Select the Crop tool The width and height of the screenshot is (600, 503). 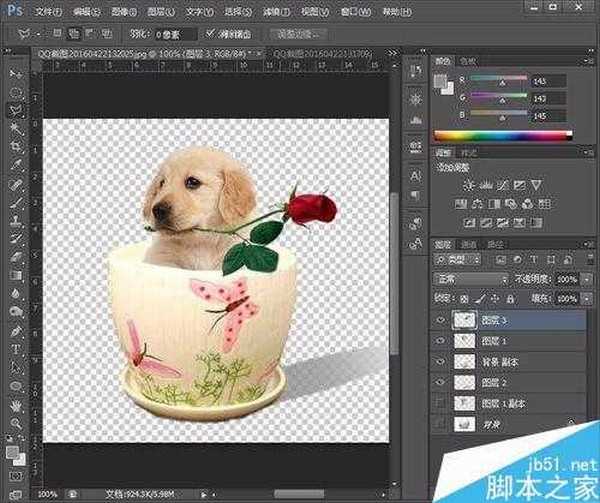(15, 146)
